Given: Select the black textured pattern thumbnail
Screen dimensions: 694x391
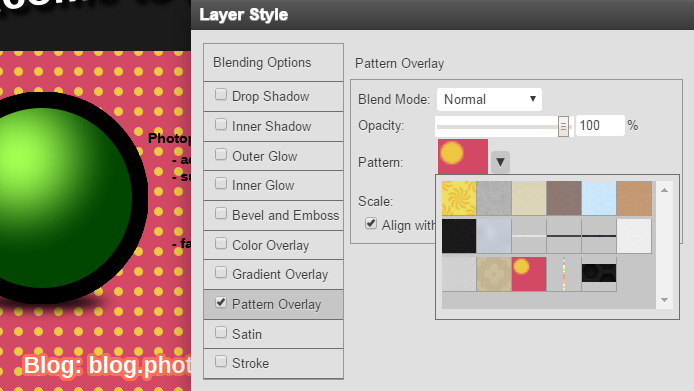Looking at the screenshot, I should [x=459, y=236].
